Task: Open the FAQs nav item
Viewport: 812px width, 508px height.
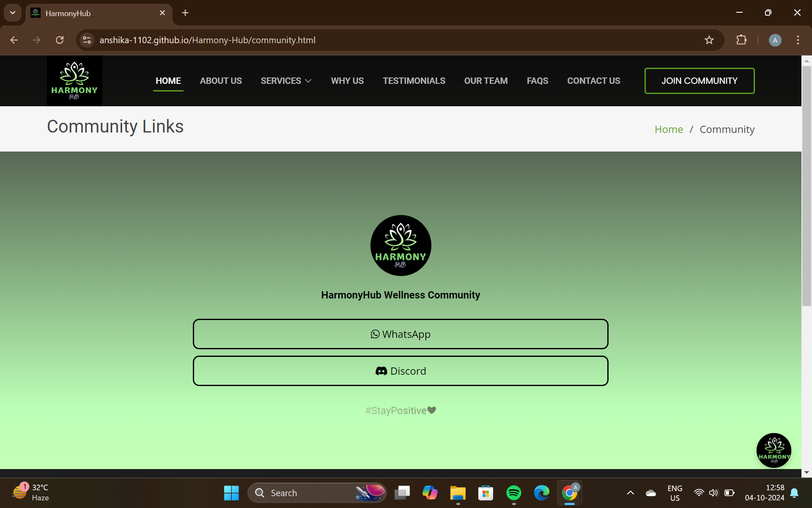Action: [x=537, y=81]
